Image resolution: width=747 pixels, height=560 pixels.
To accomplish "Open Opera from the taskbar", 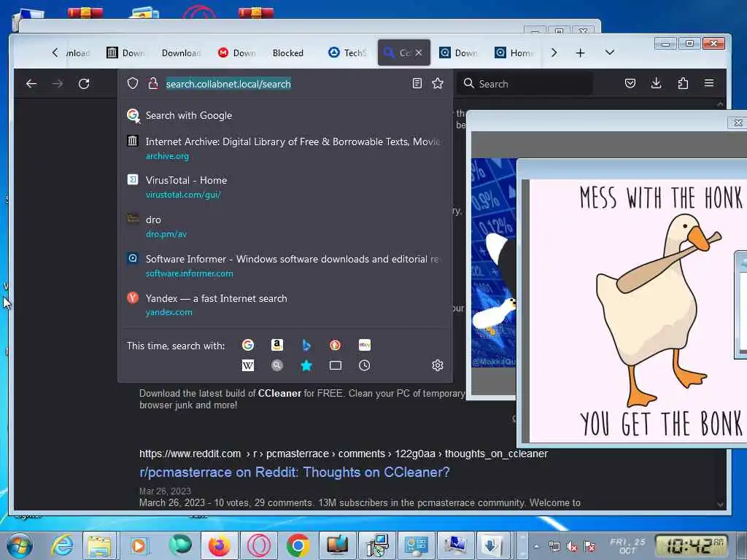I will (259, 545).
